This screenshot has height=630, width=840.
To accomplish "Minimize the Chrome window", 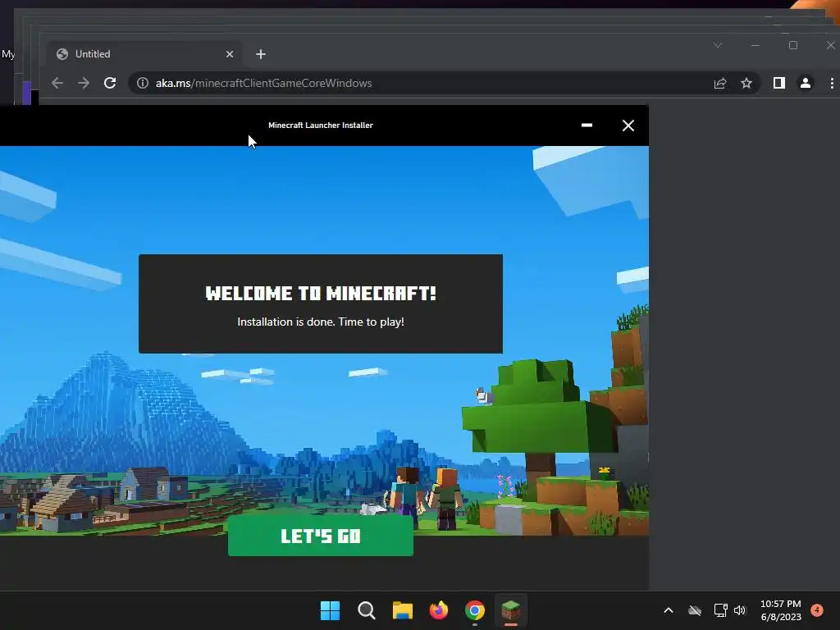I will [756, 45].
